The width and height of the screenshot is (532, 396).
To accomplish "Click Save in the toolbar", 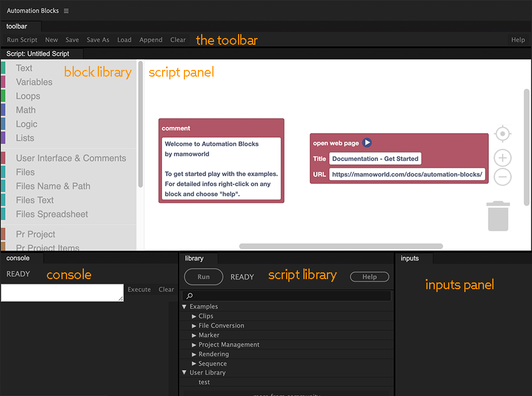I will [x=72, y=40].
